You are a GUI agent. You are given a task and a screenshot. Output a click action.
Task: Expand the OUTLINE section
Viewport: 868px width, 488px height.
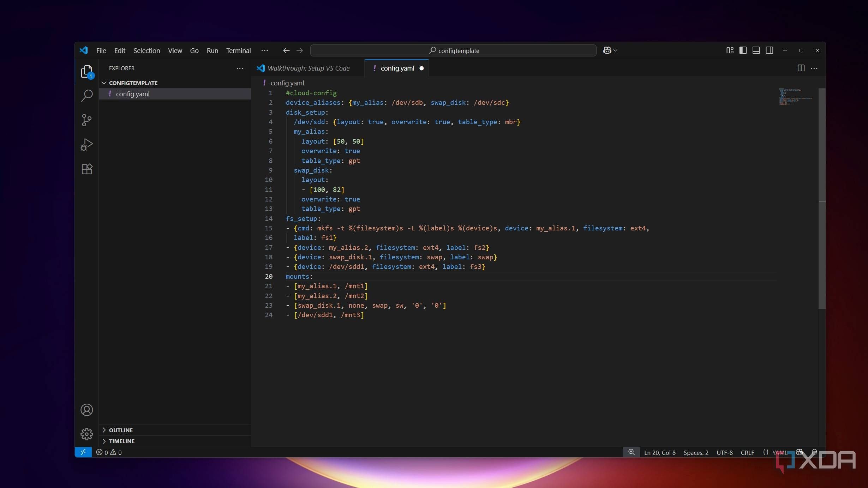121,430
